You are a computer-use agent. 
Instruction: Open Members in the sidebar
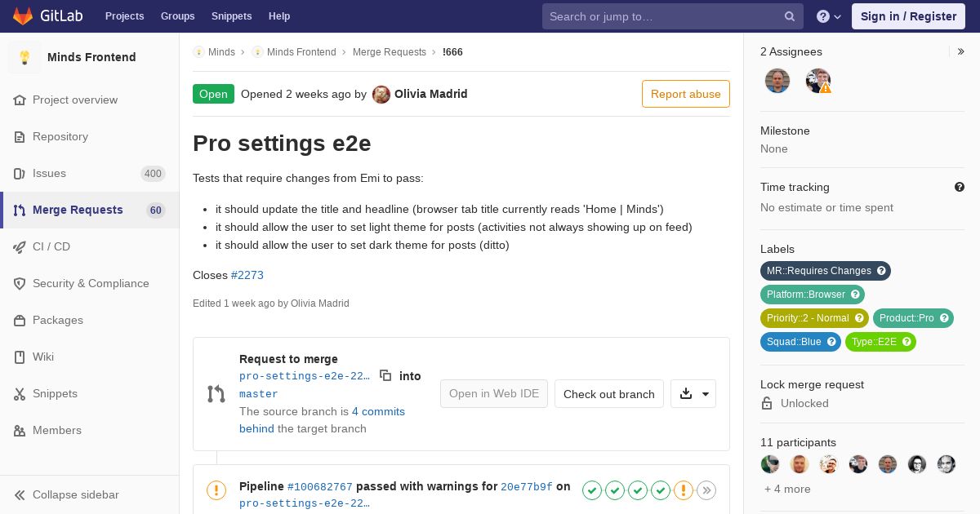point(90,430)
